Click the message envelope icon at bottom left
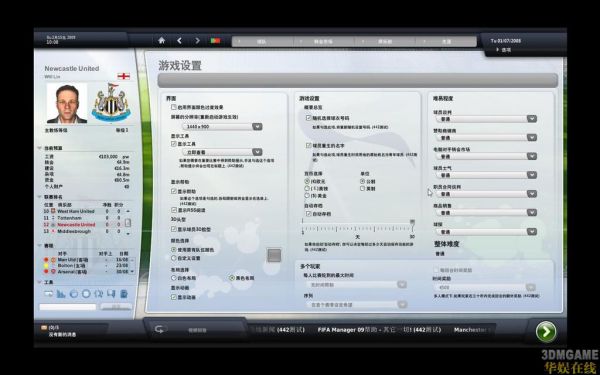 (44, 328)
